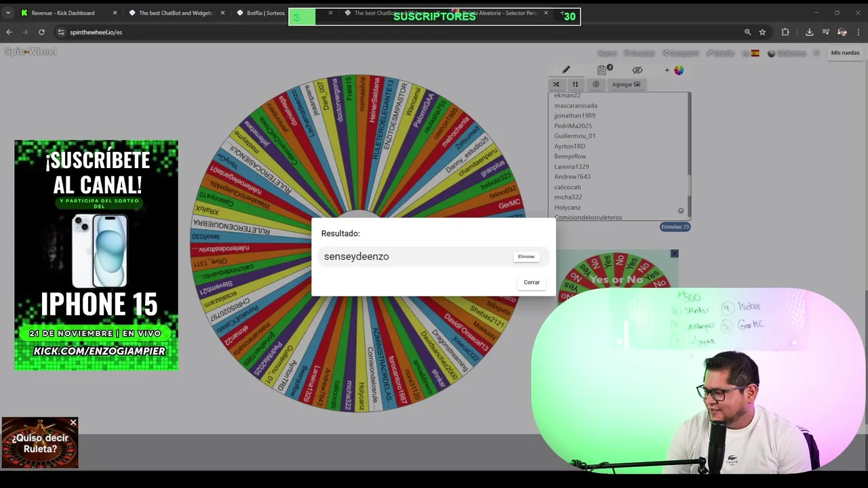
Task: Close the Revenue - Kick Dashboard tab
Action: [x=115, y=13]
